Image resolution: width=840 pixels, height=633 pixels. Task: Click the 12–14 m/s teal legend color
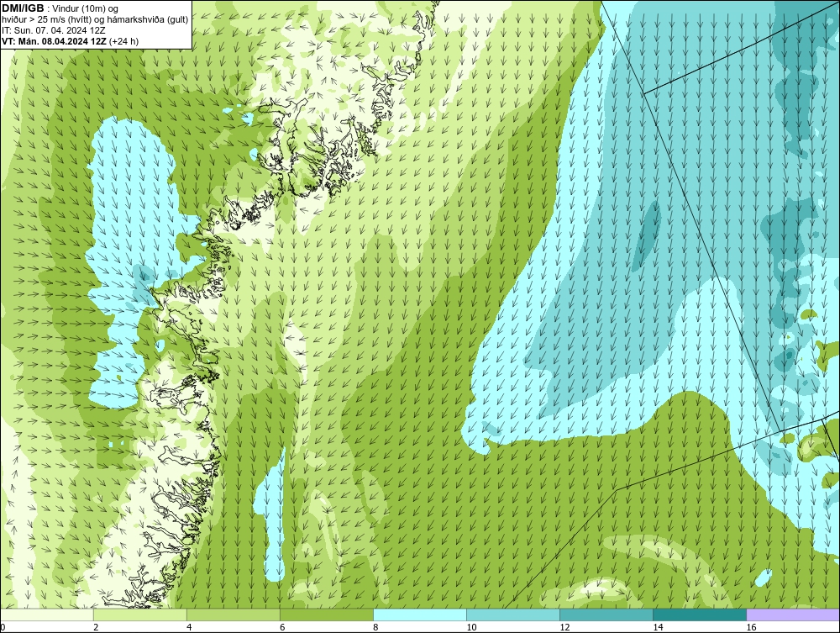[x=606, y=615]
